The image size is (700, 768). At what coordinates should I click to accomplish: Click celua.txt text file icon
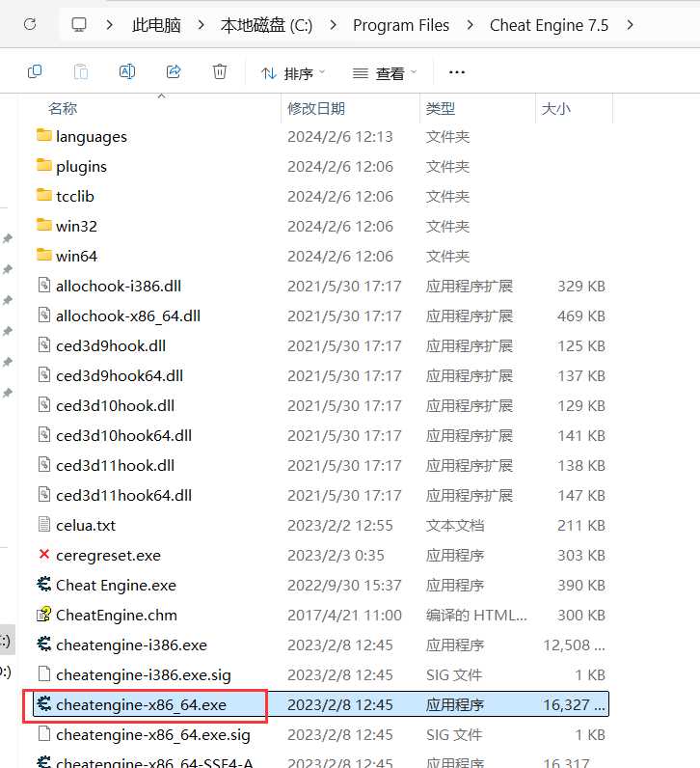(x=44, y=524)
